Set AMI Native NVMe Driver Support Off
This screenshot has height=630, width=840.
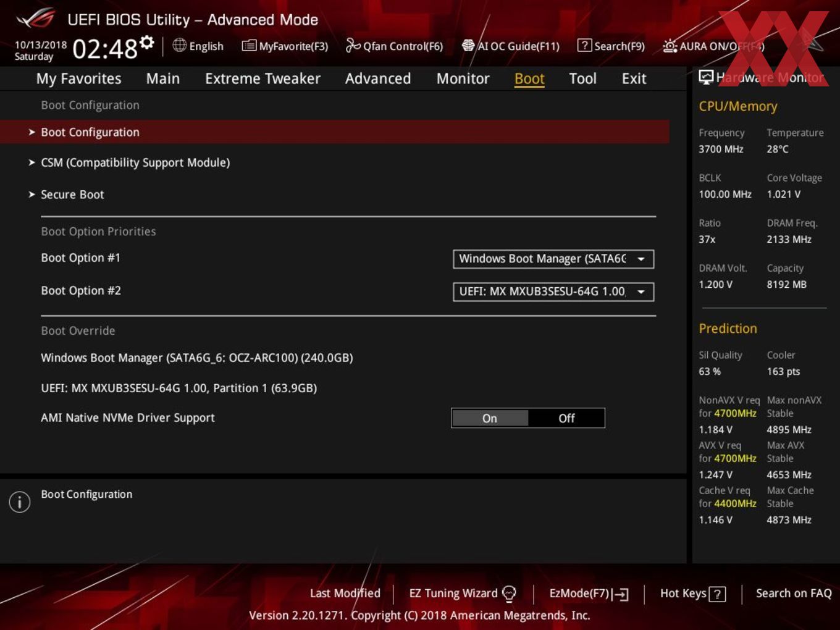tap(566, 418)
